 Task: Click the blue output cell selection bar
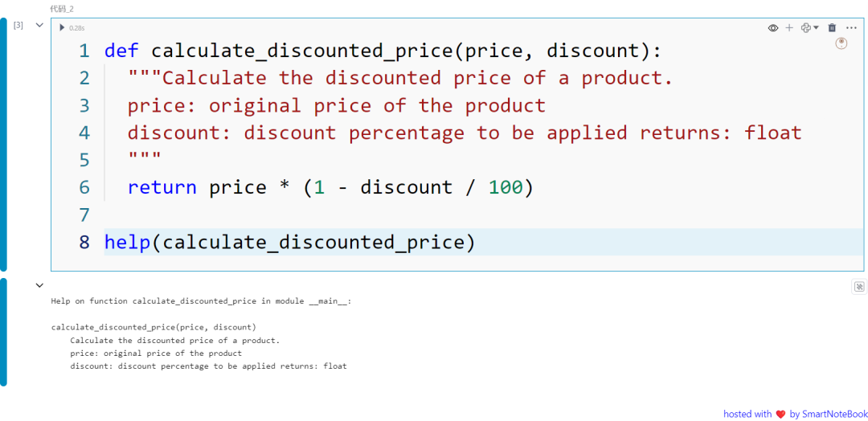pos(3,331)
